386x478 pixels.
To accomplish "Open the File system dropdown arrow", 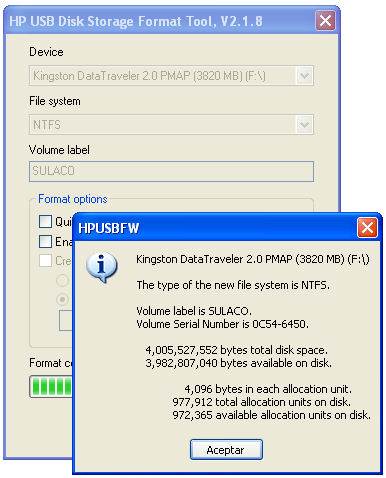I will [x=304, y=125].
